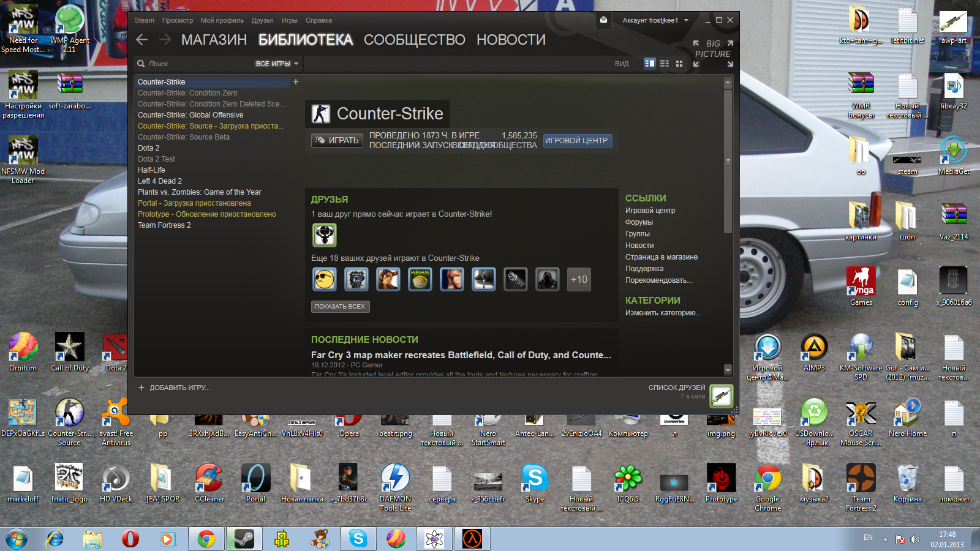The height and width of the screenshot is (551, 980).
Task: Open the friends list avatar icon
Action: click(x=722, y=396)
